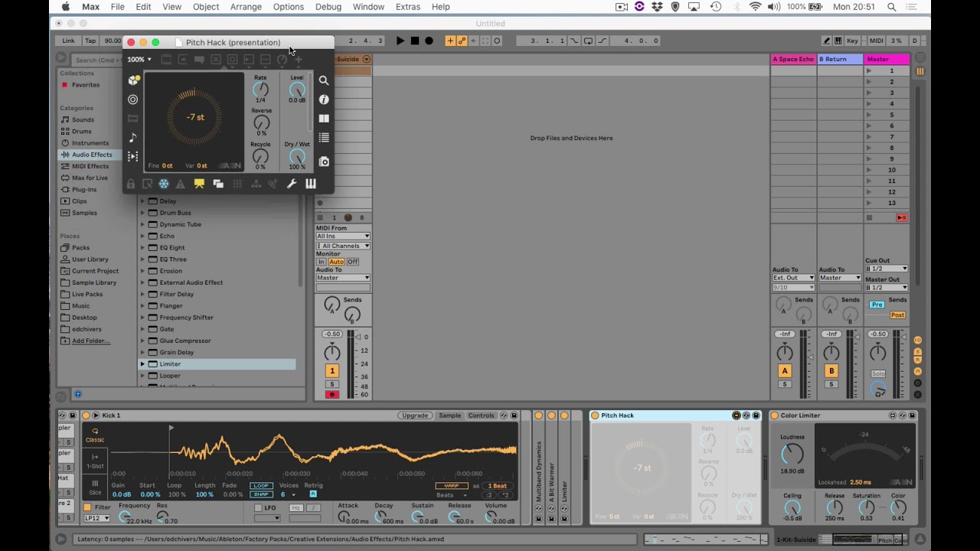The height and width of the screenshot is (551, 980).
Task: Set Monitor to Off on track
Action: 353,262
